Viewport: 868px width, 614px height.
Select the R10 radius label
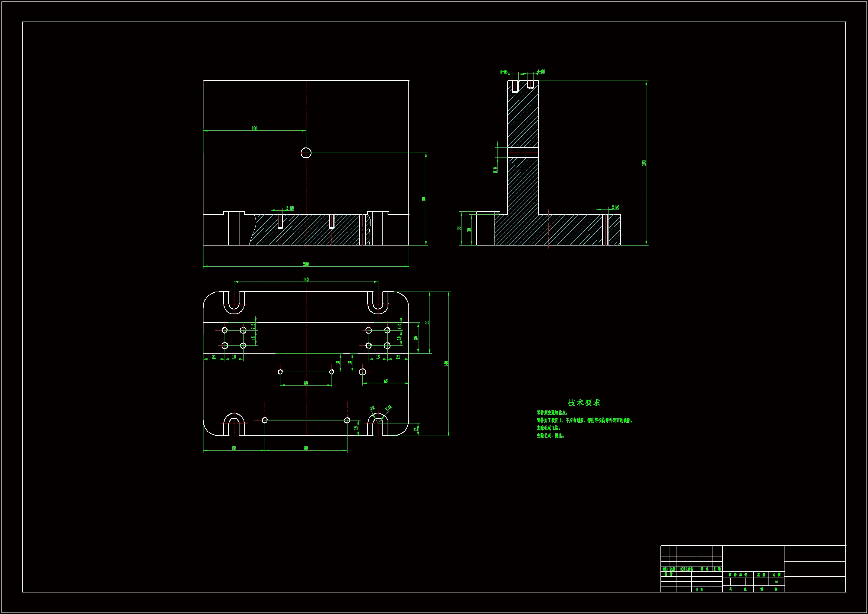coord(388,408)
